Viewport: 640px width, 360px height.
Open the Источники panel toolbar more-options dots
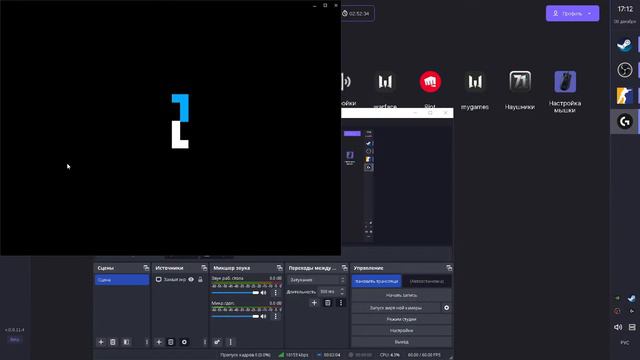point(205,342)
